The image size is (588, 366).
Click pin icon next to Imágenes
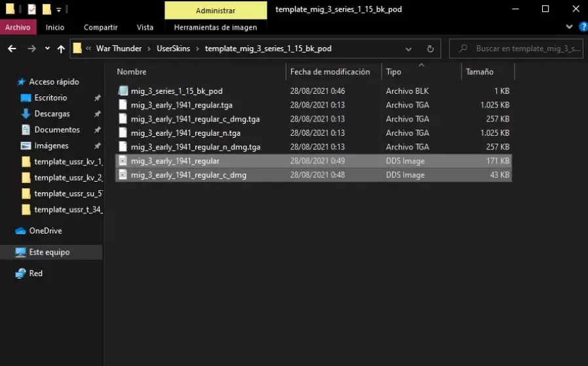pos(98,146)
